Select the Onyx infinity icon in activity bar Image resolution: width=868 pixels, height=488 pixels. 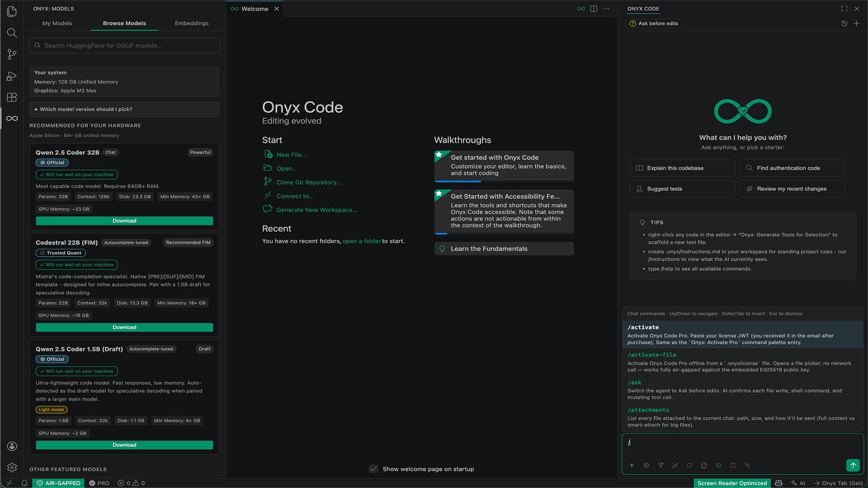click(12, 118)
